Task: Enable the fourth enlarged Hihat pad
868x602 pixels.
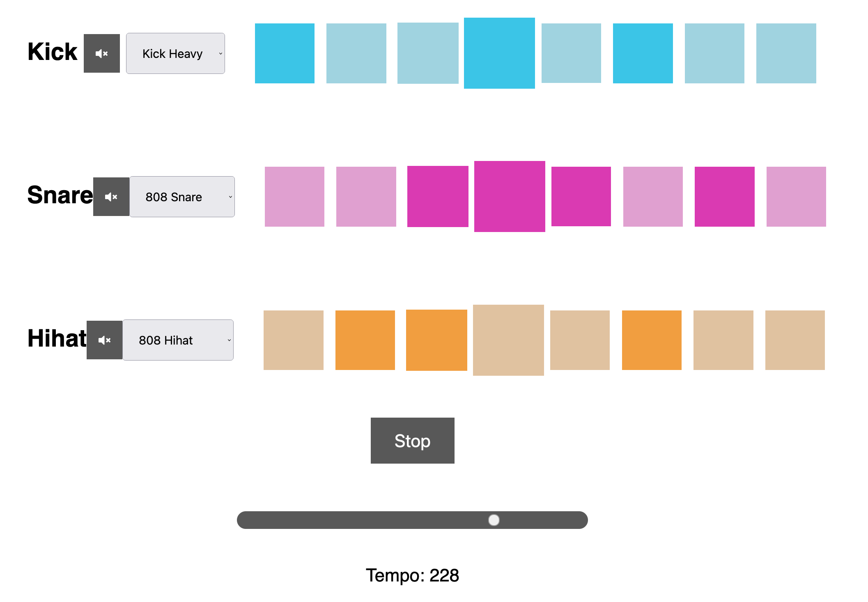Action: pyautogui.click(x=508, y=340)
